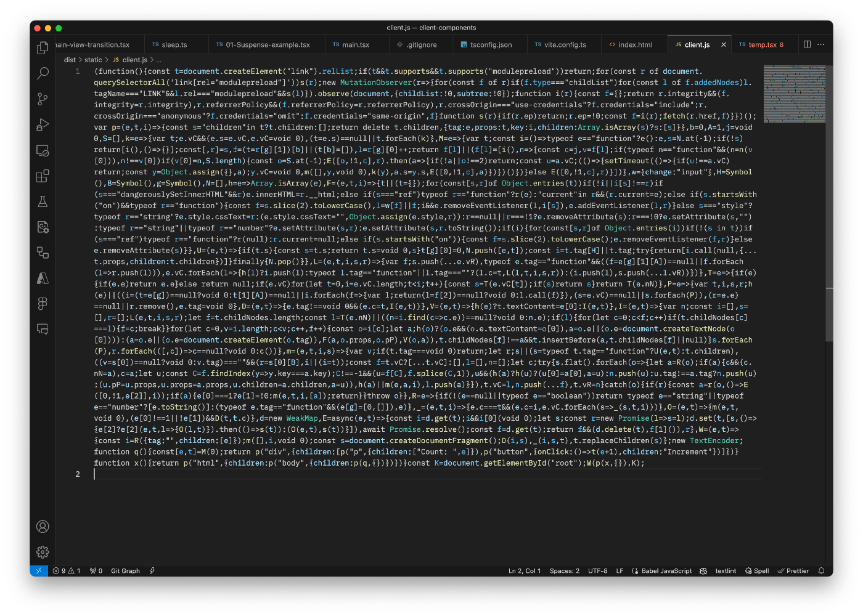Screen dimensions: 863x616
Task: Open errors and warnings count in status bar
Action: click(67, 571)
